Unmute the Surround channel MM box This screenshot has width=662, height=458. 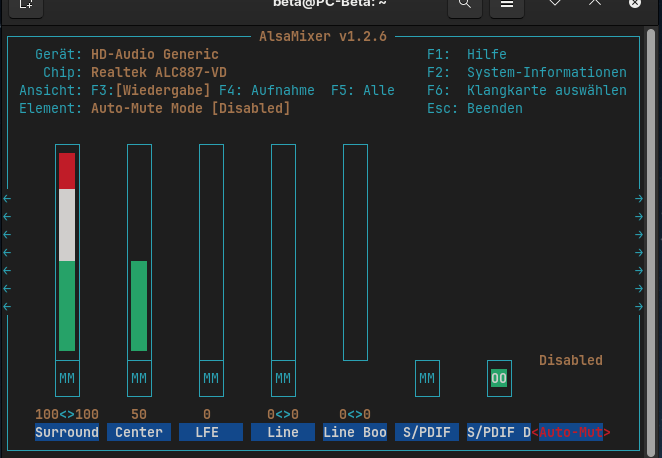(x=67, y=378)
